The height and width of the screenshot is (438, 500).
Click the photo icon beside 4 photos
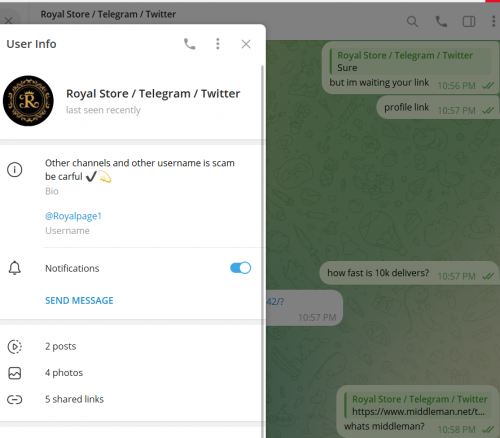coord(15,373)
